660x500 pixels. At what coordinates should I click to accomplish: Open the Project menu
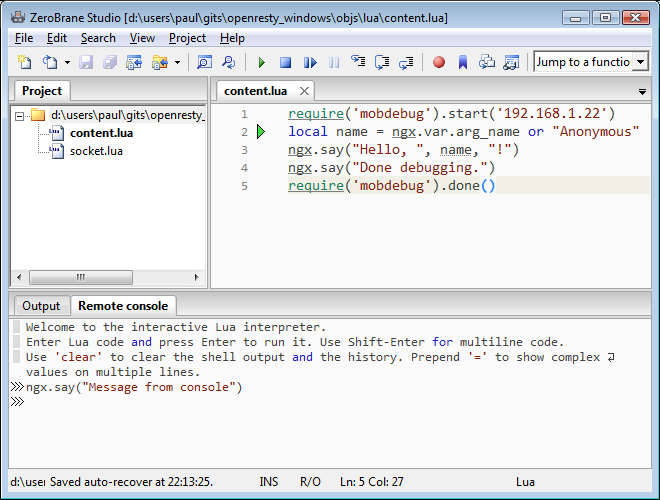click(187, 38)
